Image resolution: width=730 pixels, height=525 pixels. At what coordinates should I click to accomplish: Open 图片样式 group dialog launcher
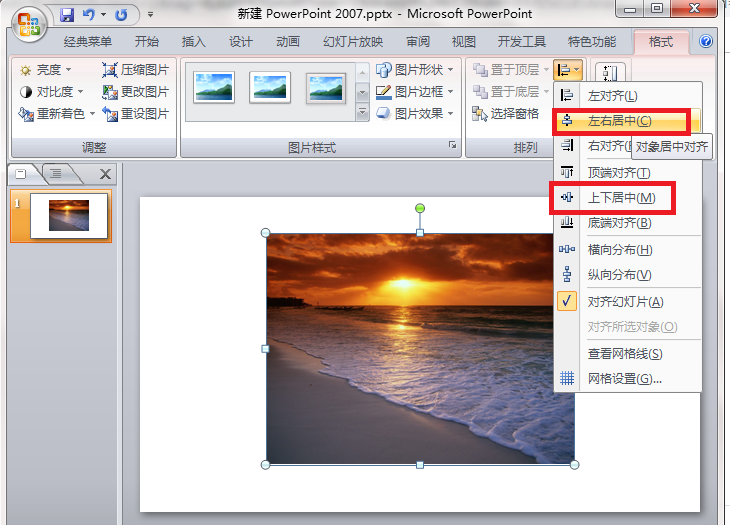point(453,145)
